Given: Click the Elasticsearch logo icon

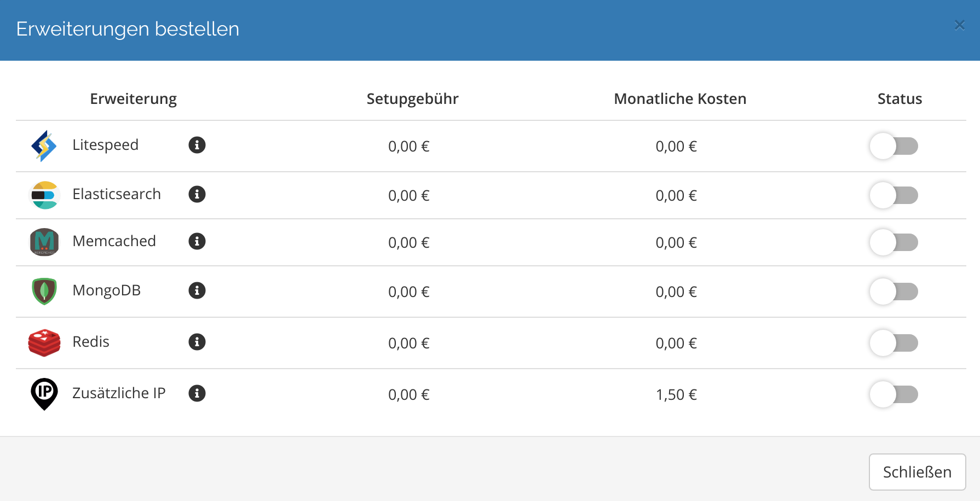Looking at the screenshot, I should pyautogui.click(x=44, y=195).
